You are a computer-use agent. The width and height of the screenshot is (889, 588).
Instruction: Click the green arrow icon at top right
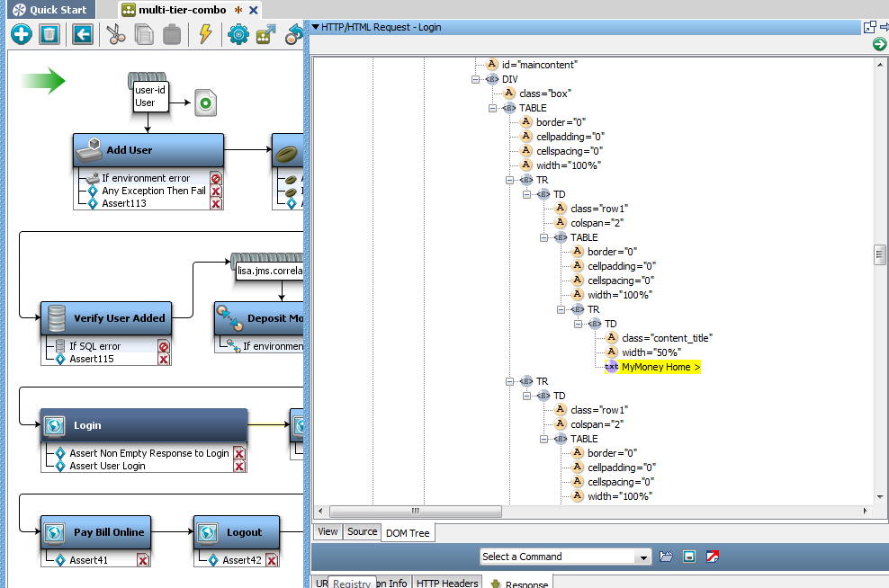point(879,44)
